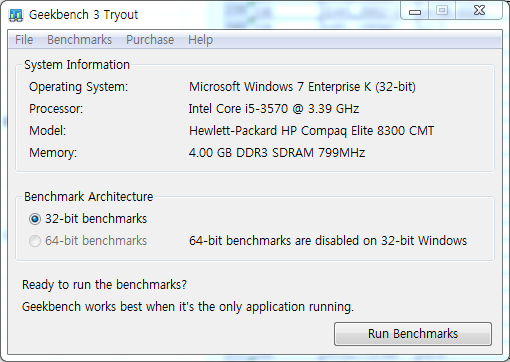Minimize the Geekbench 3 Tryout window
Screen dimensions: 510x362
point(415,11)
